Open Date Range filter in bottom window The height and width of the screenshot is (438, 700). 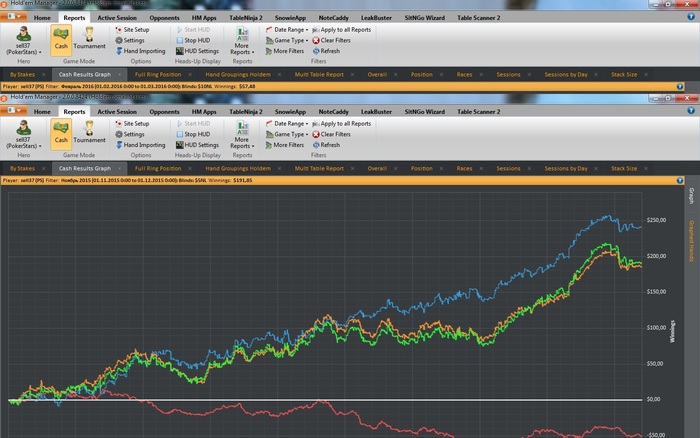287,123
